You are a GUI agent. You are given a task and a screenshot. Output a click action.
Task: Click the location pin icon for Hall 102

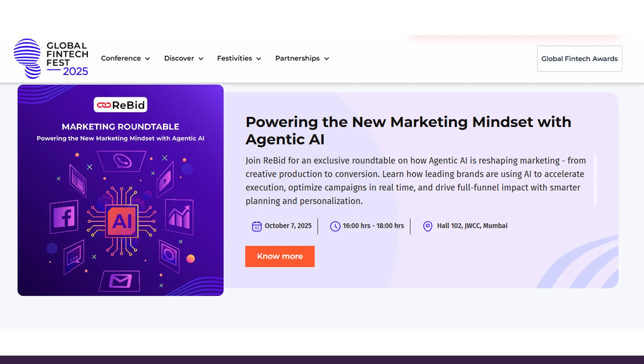(x=428, y=226)
